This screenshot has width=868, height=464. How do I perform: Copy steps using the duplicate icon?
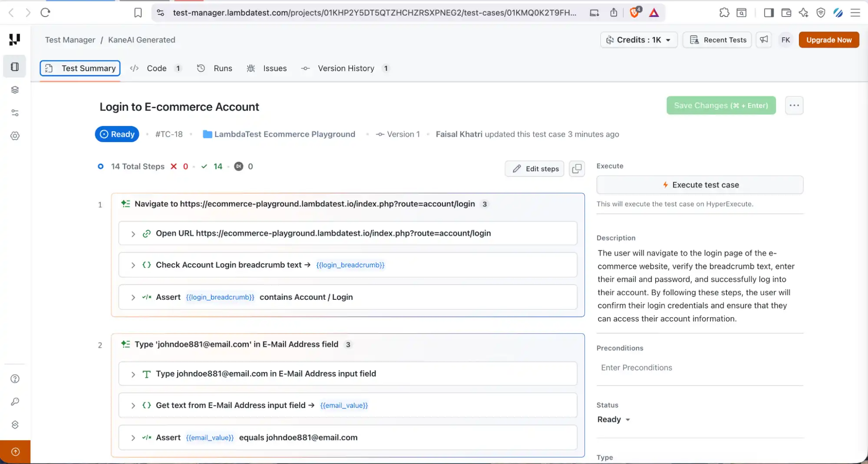577,169
